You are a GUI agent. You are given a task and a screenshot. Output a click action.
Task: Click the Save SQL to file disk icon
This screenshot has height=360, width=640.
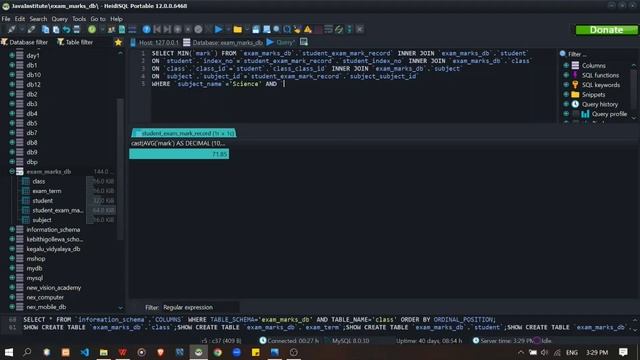pos(256,29)
